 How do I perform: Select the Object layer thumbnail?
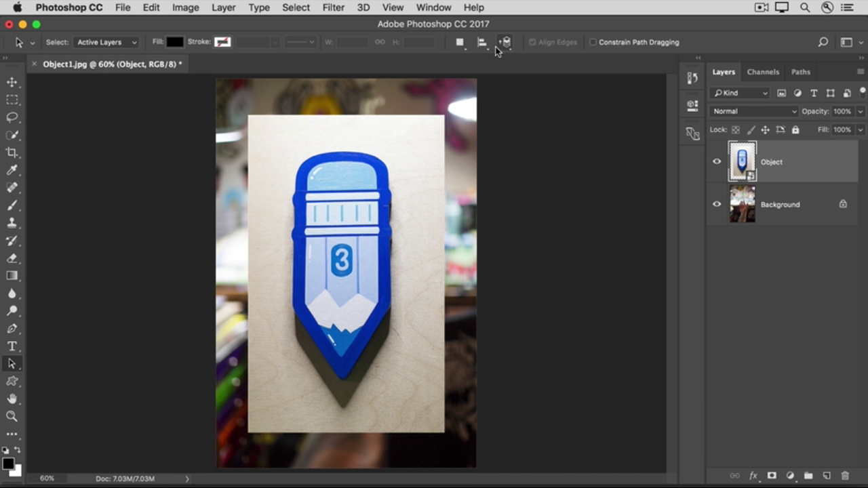742,161
